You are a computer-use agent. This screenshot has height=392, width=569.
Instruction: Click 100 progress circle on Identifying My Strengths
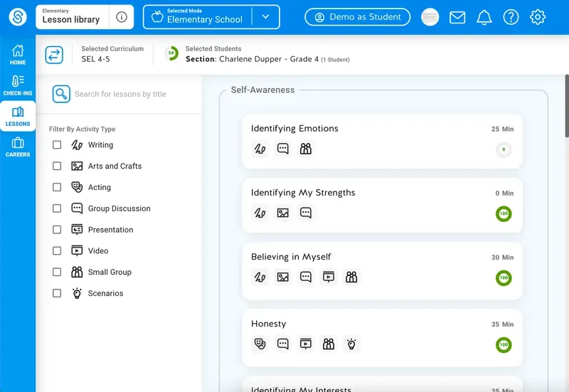504,213
